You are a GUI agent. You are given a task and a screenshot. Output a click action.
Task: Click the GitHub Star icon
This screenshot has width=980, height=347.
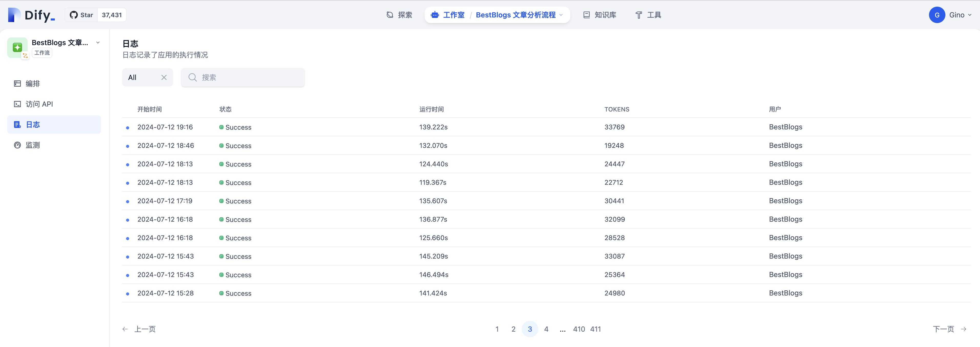tap(74, 15)
